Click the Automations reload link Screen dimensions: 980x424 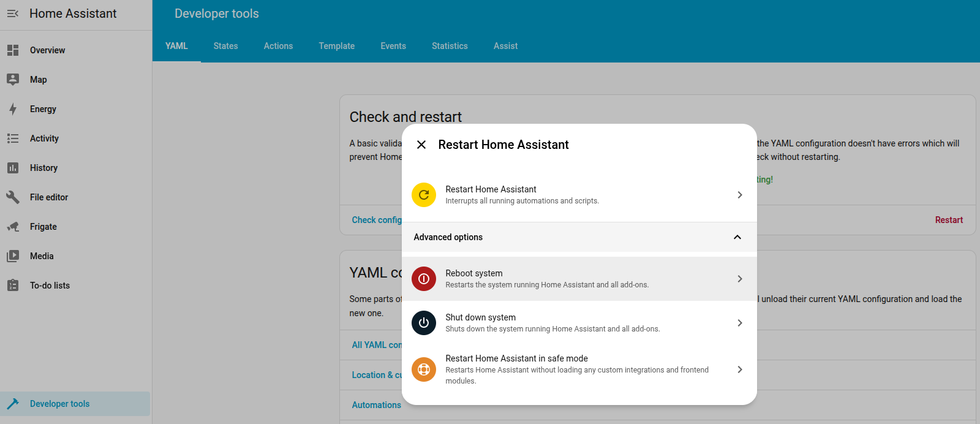pyautogui.click(x=376, y=405)
